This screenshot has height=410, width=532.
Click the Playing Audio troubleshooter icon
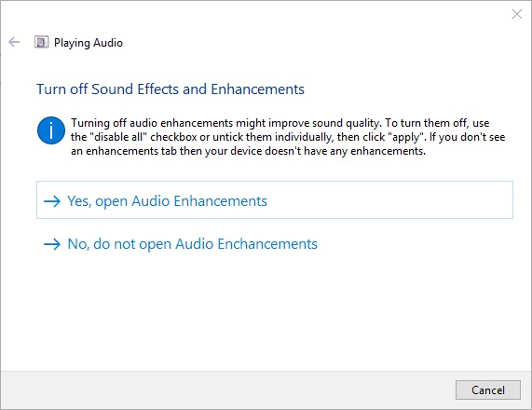click(41, 43)
